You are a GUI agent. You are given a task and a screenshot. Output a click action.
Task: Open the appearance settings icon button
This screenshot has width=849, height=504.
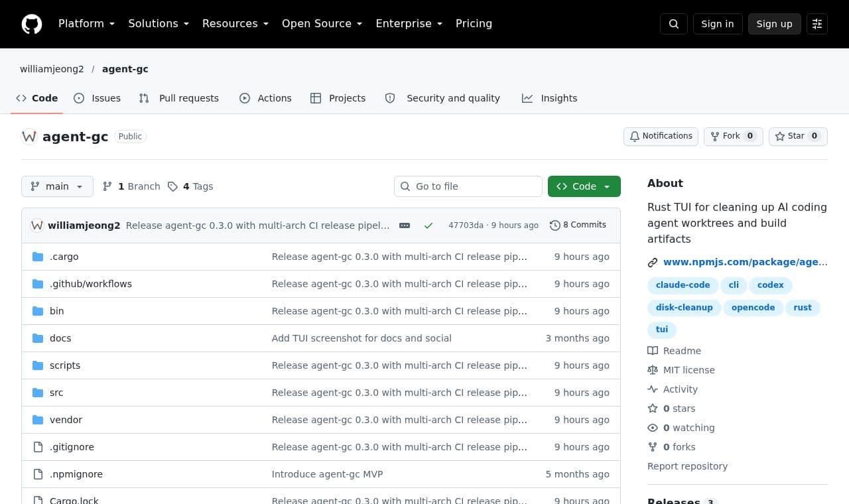817,24
